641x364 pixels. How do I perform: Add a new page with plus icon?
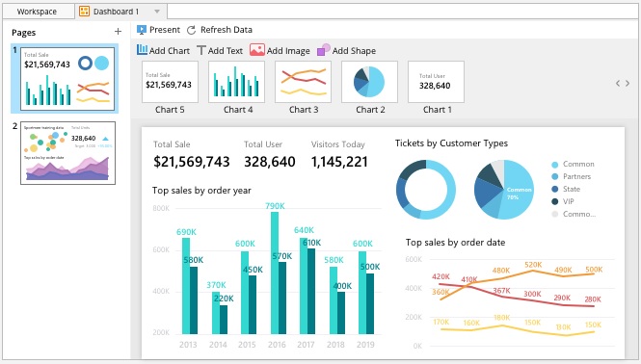pyautogui.click(x=118, y=32)
